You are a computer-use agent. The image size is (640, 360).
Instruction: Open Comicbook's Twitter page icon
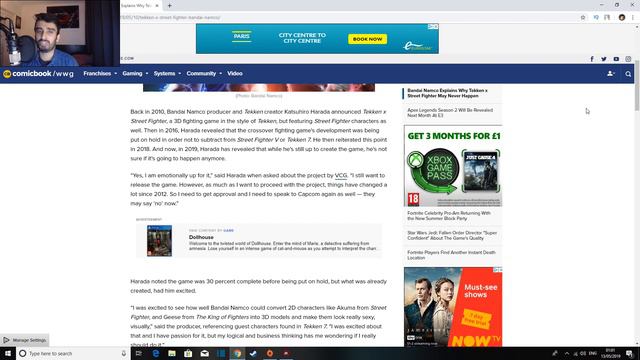pyautogui.click(x=604, y=59)
